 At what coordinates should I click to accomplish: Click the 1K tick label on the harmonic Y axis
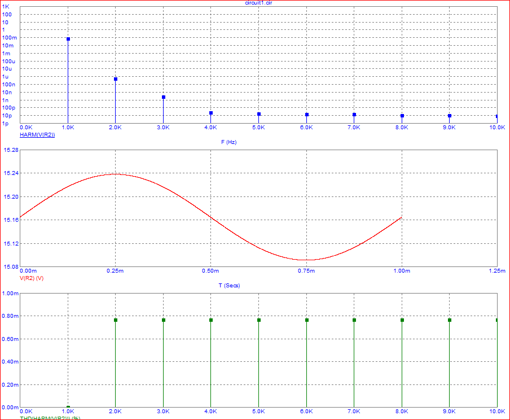click(6, 7)
